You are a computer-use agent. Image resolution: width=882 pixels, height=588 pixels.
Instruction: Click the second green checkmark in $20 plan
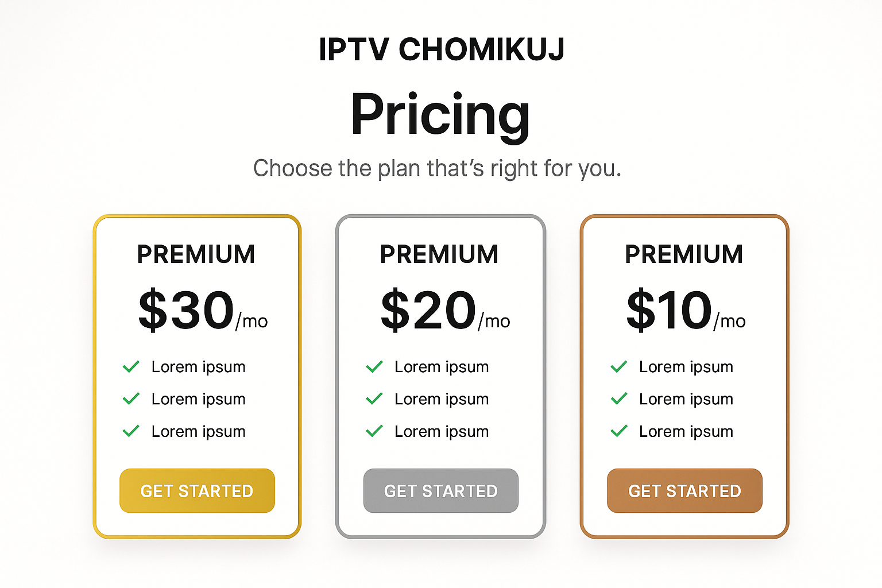pos(374,399)
